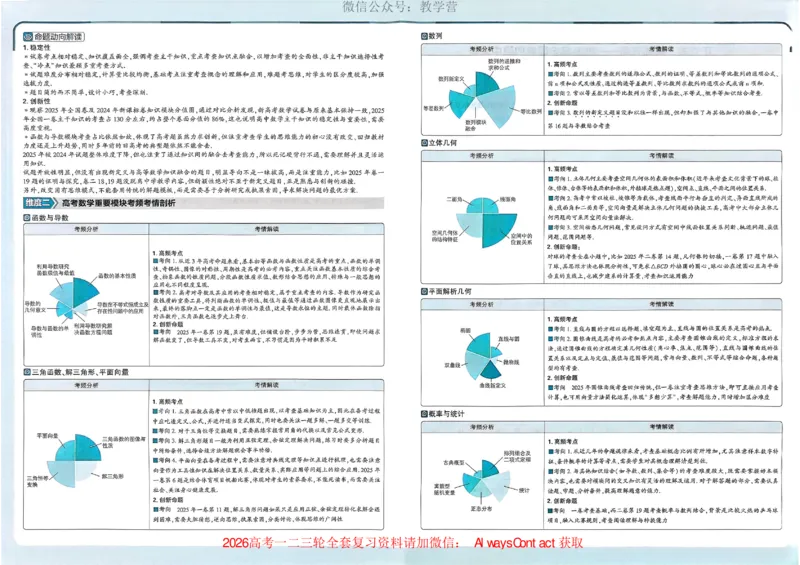Click the 正态分布 chart label
Viewport: 800px width, 565px height.
coord(481,508)
